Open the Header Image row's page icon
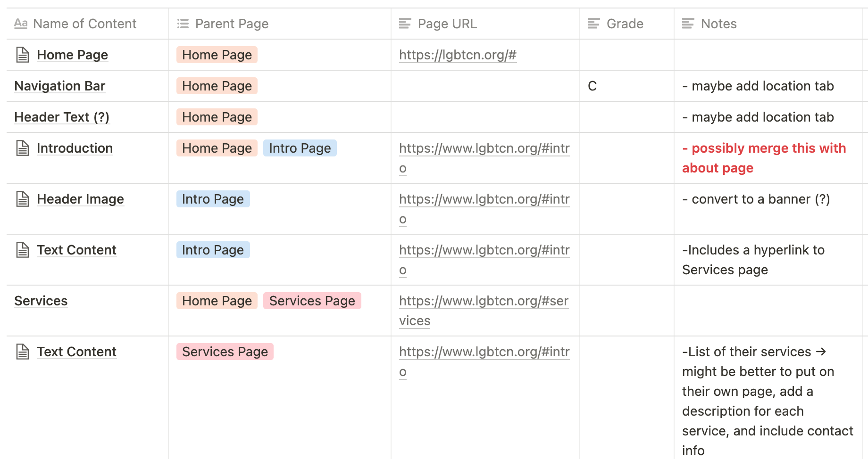This screenshot has width=868, height=459. (23, 199)
